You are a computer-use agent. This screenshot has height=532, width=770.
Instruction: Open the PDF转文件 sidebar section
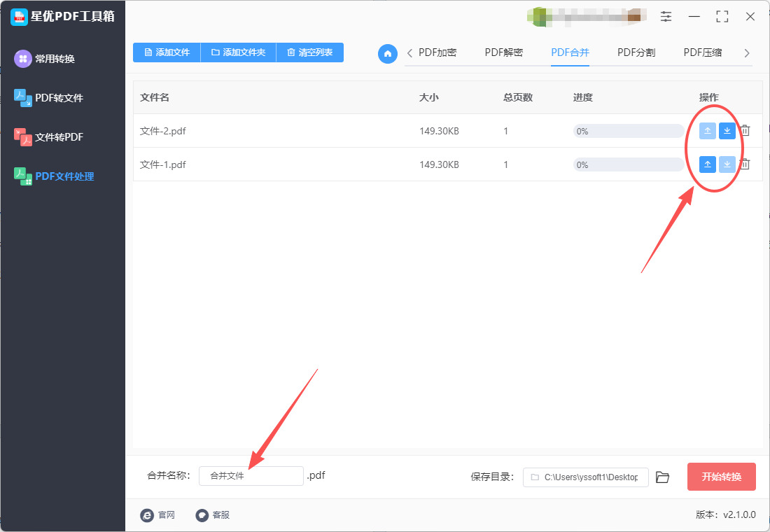tap(48, 98)
